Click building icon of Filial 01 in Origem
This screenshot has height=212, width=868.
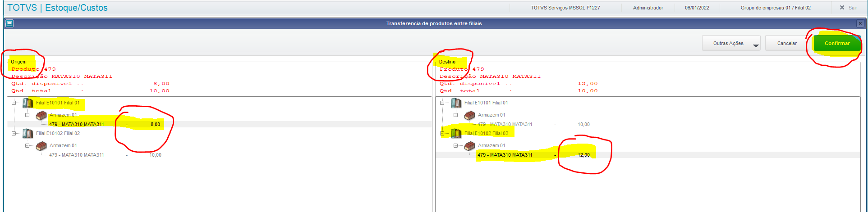point(28,103)
